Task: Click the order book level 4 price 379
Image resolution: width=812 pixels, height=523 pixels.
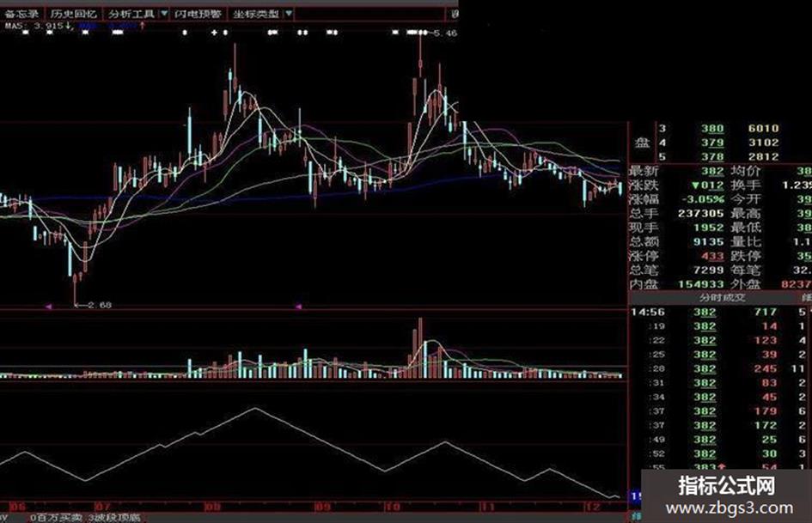Action: tap(712, 143)
